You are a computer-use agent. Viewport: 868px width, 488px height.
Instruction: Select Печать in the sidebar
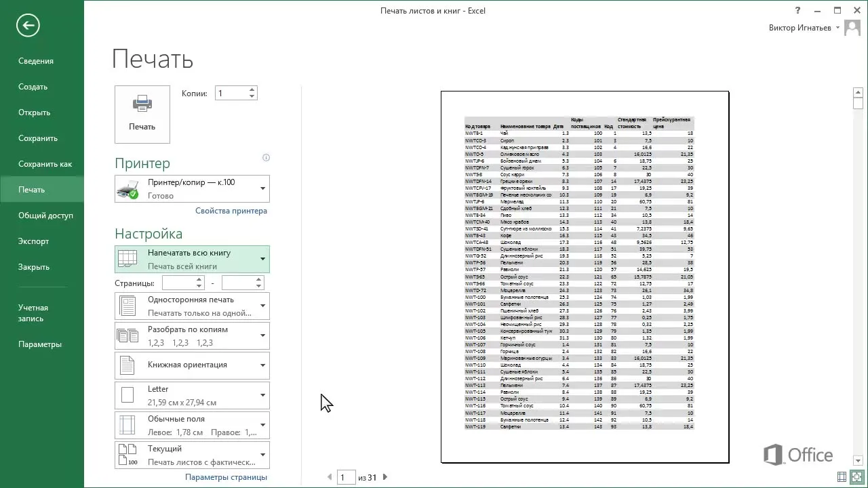point(42,190)
